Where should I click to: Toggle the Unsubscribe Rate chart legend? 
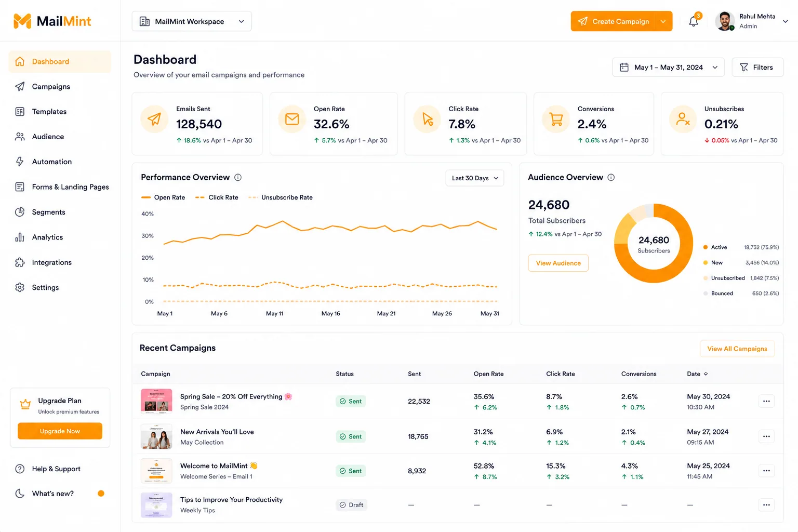(x=281, y=197)
